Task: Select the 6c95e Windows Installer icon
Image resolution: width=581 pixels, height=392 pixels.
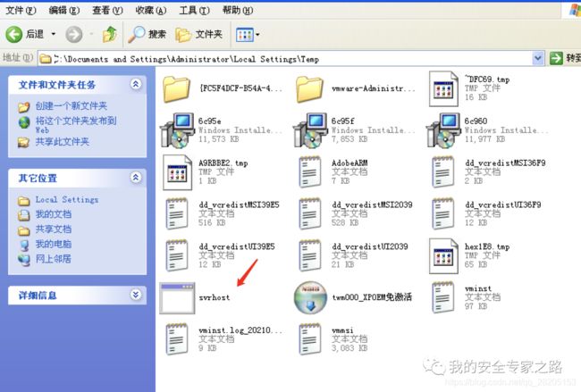Action: 177,130
